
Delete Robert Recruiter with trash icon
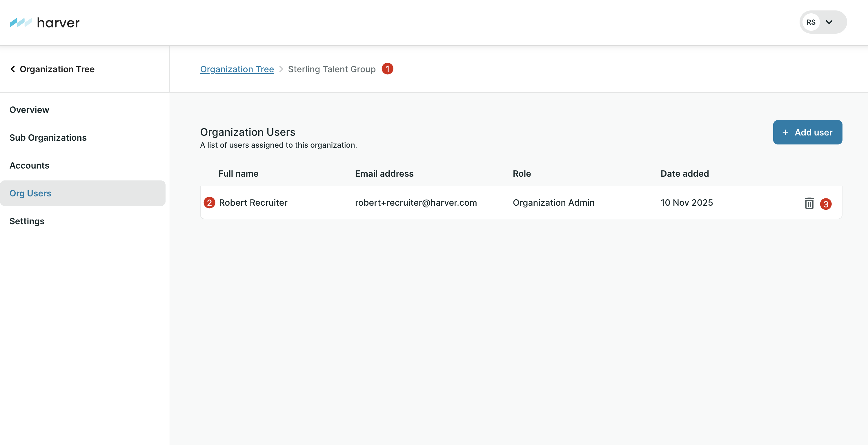pos(809,203)
